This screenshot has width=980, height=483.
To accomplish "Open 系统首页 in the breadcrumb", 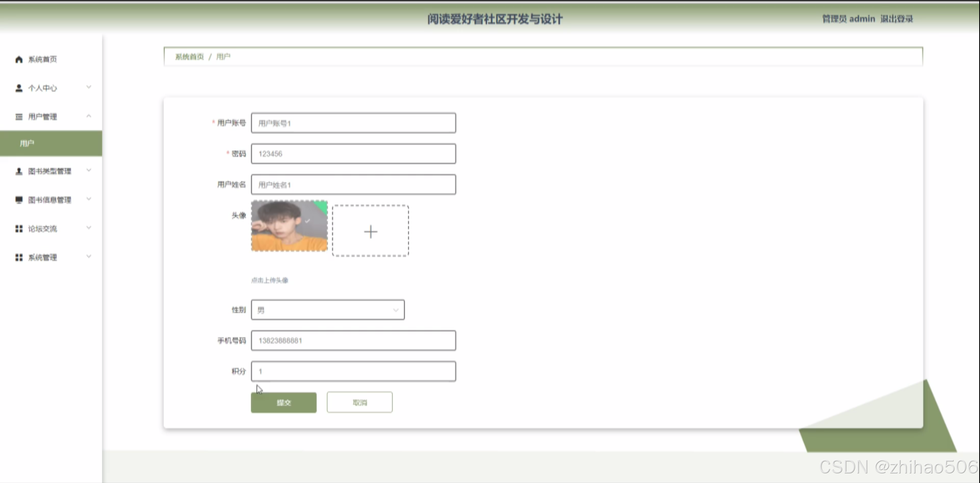I will click(x=189, y=57).
